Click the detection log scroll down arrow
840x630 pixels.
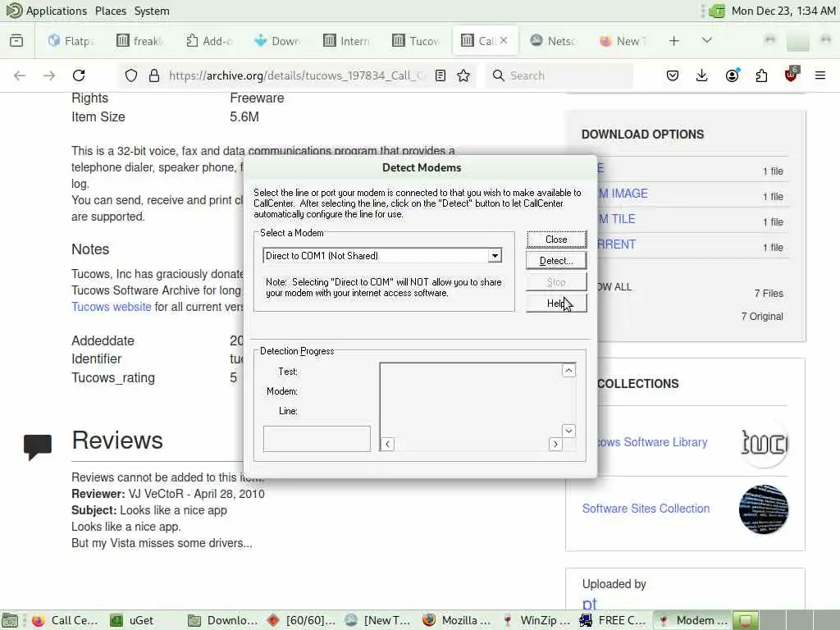coord(568,430)
